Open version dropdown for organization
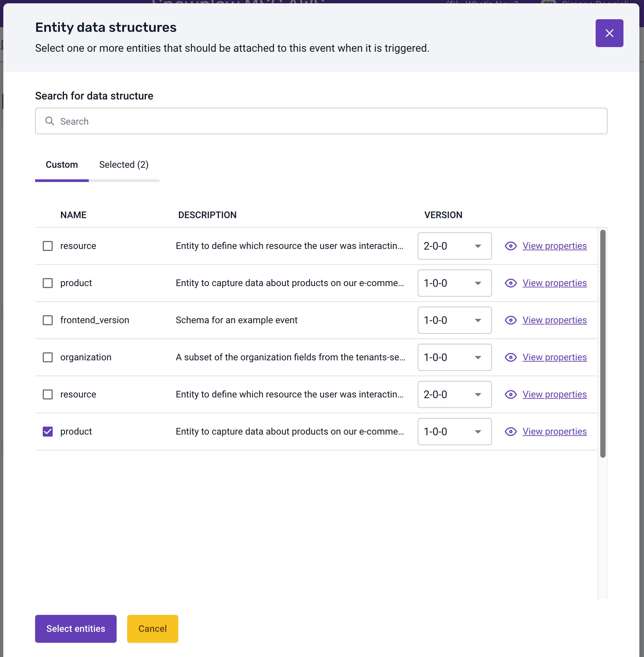Screen dimensions: 644x657 (454, 357)
